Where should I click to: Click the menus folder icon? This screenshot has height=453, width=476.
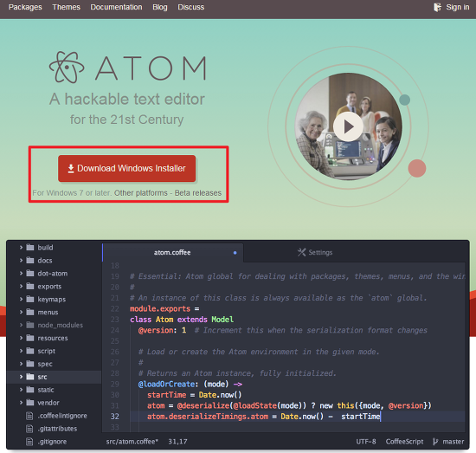[30, 312]
